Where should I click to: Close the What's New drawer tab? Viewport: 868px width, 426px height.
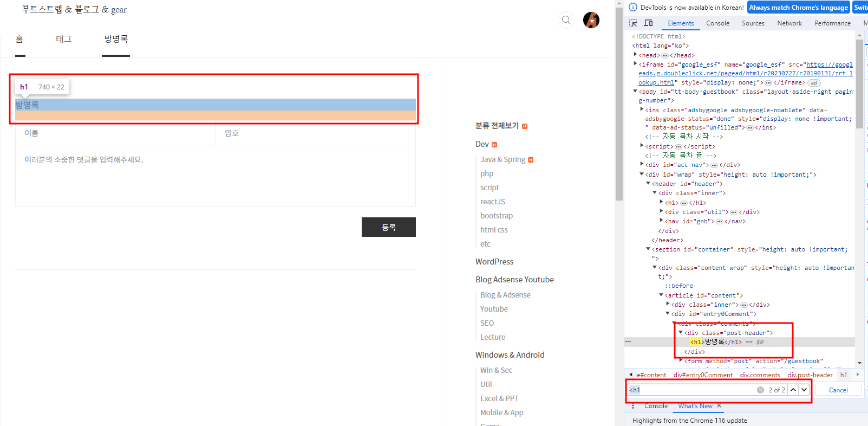click(x=719, y=405)
